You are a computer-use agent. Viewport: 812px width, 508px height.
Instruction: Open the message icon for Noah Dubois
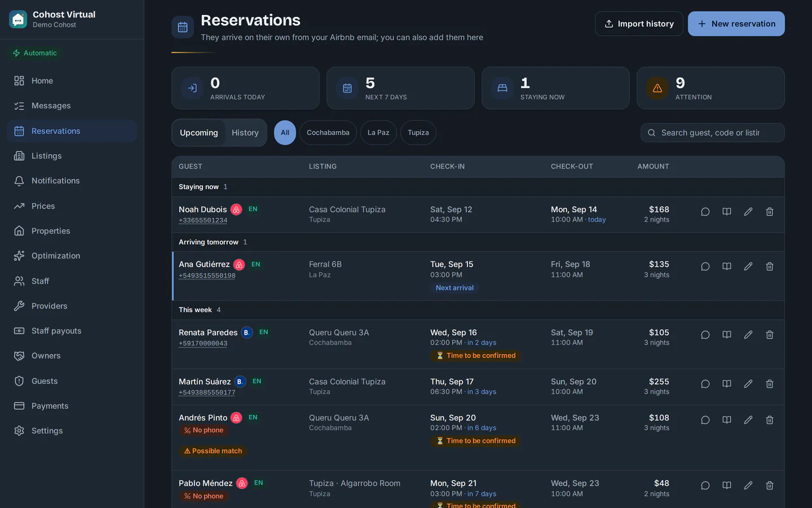(x=705, y=212)
